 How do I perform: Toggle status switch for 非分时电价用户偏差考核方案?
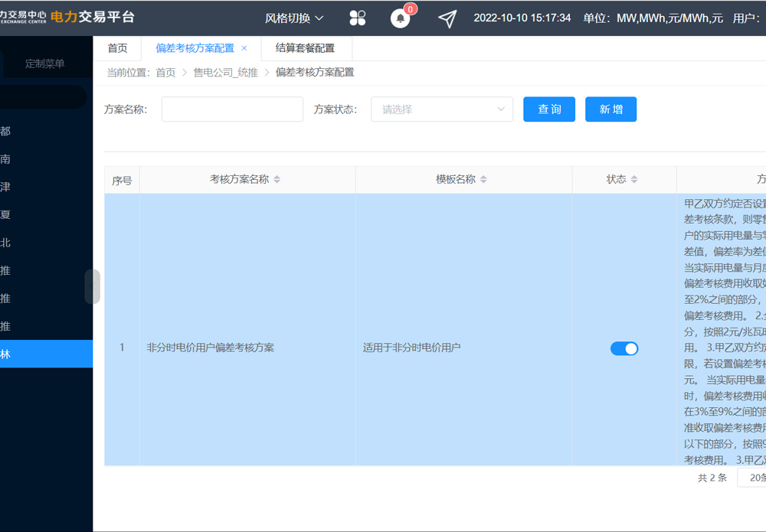point(624,348)
